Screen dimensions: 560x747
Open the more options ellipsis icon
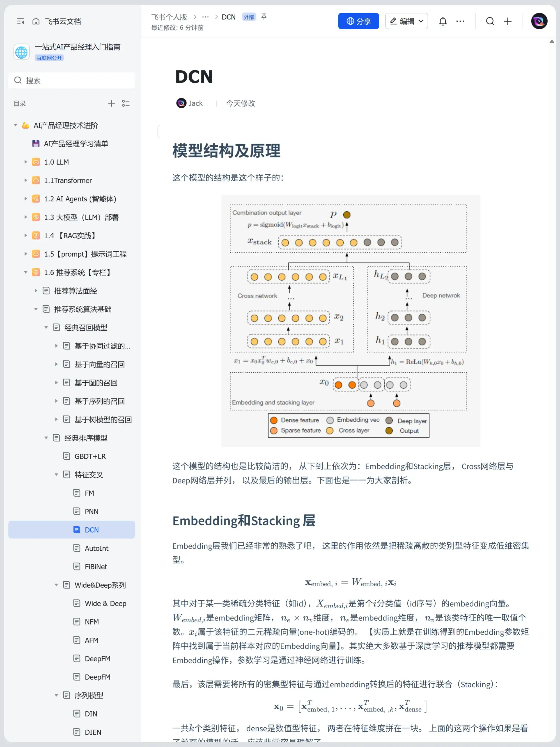tap(460, 21)
